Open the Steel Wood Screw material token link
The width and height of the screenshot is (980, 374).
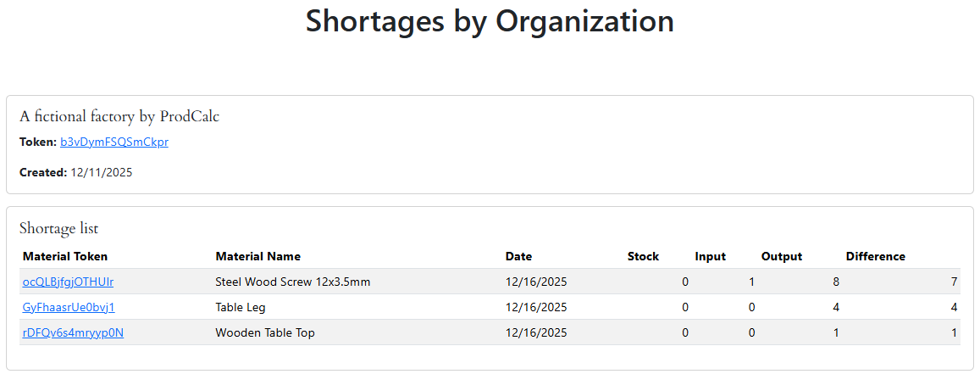[68, 282]
